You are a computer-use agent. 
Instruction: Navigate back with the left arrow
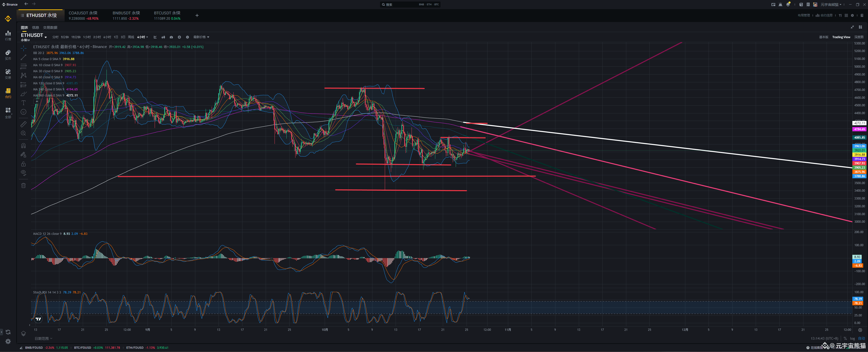(x=26, y=4)
